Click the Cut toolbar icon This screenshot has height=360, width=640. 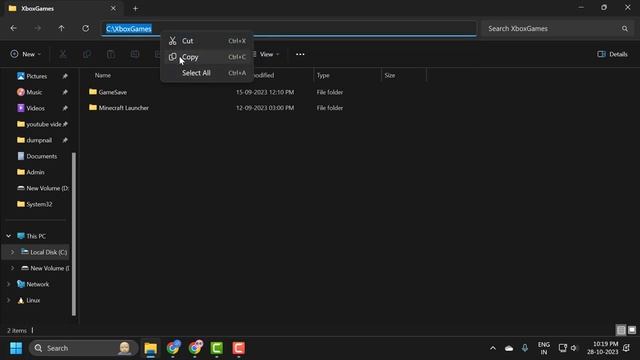(63, 54)
